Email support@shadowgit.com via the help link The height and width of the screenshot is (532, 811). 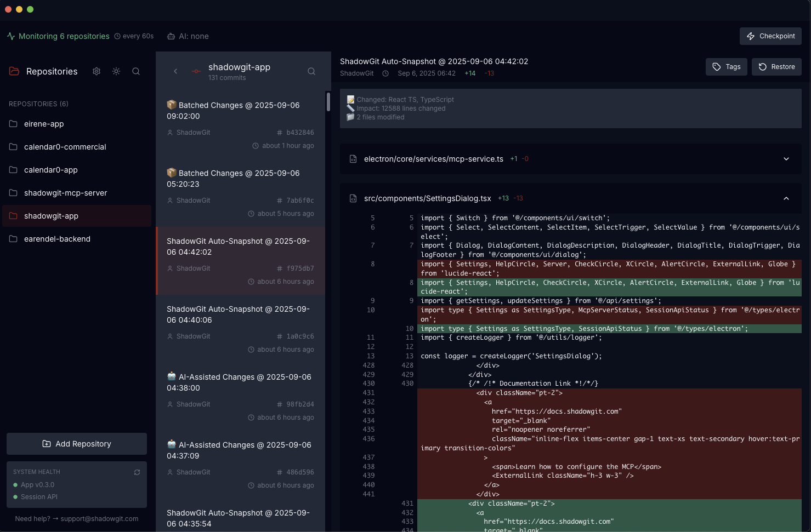(100, 518)
